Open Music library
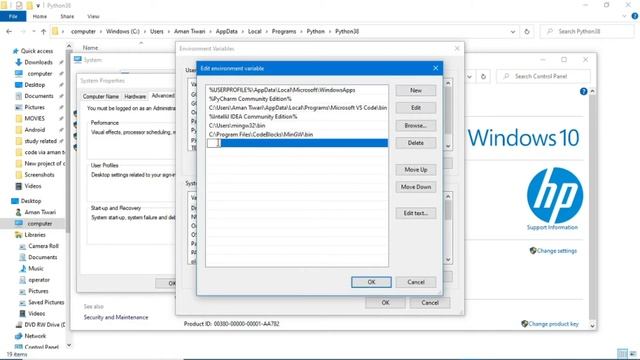The width and height of the screenshot is (640, 360). pyautogui.click(x=36, y=269)
